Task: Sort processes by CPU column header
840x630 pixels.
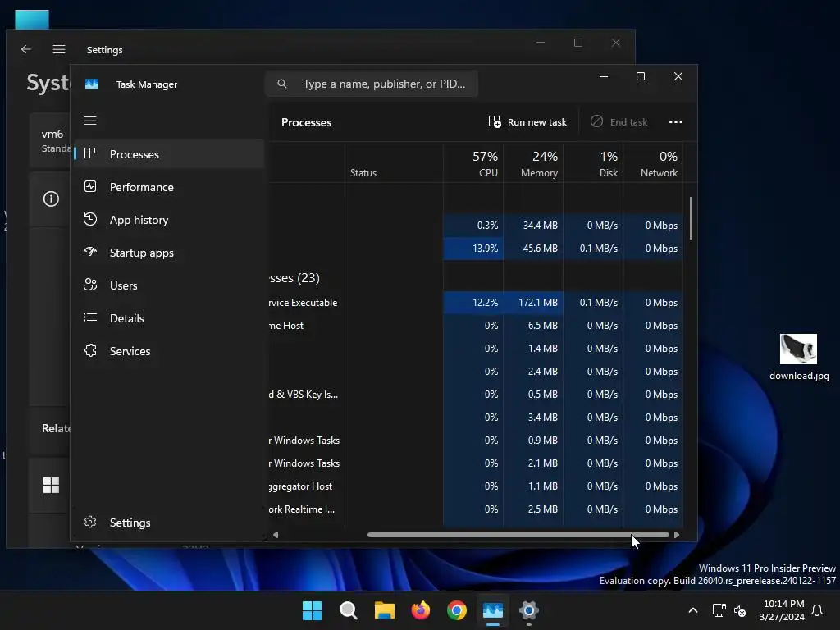Action: coord(473,163)
